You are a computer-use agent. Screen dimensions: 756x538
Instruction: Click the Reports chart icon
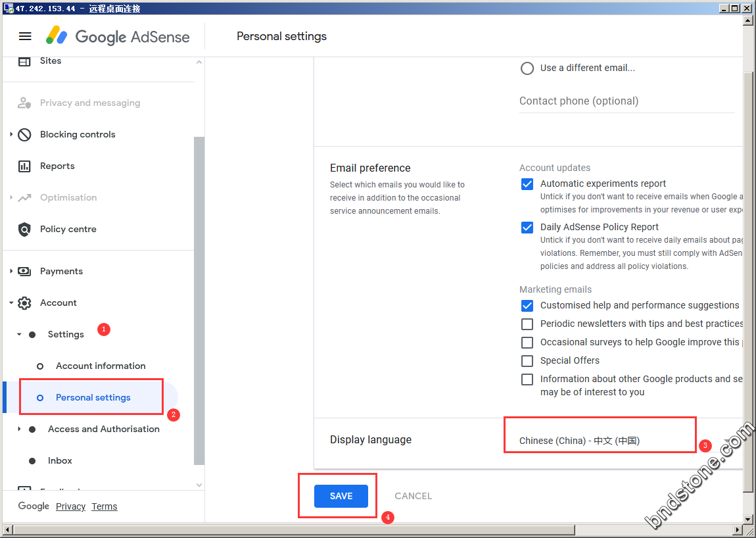[24, 166]
